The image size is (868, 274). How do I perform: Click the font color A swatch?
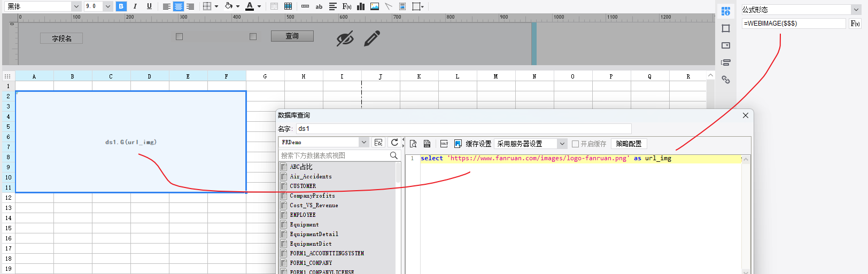coord(250,6)
